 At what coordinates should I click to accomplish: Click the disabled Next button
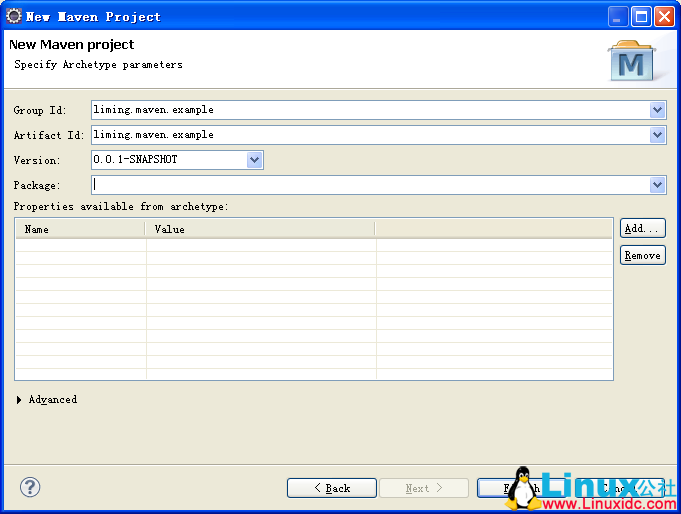pos(424,488)
